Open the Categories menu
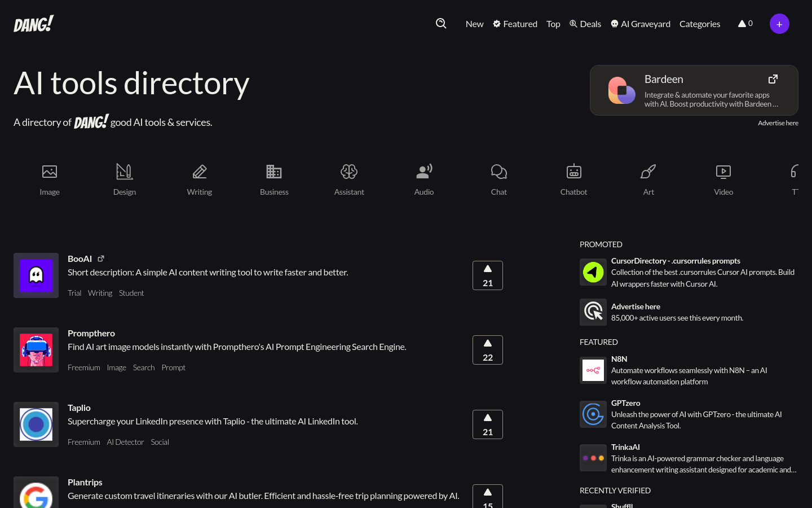Screen dimensions: 812x508 700,24
